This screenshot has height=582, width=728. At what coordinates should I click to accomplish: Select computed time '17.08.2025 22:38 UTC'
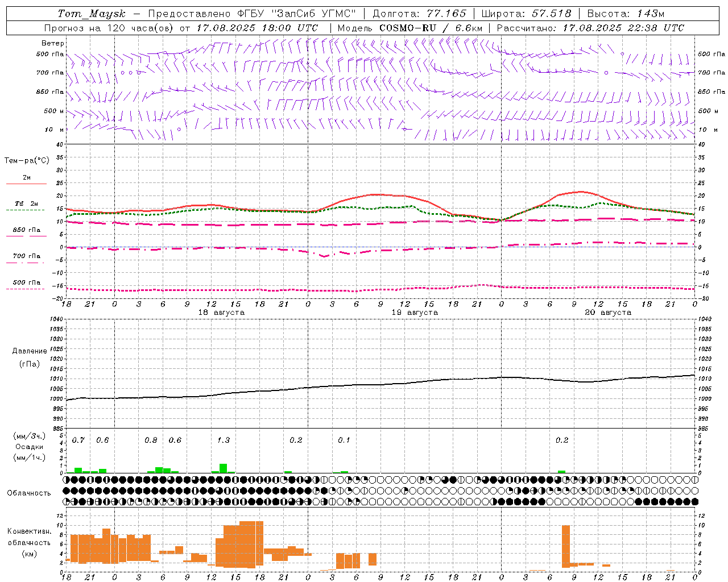(623, 28)
